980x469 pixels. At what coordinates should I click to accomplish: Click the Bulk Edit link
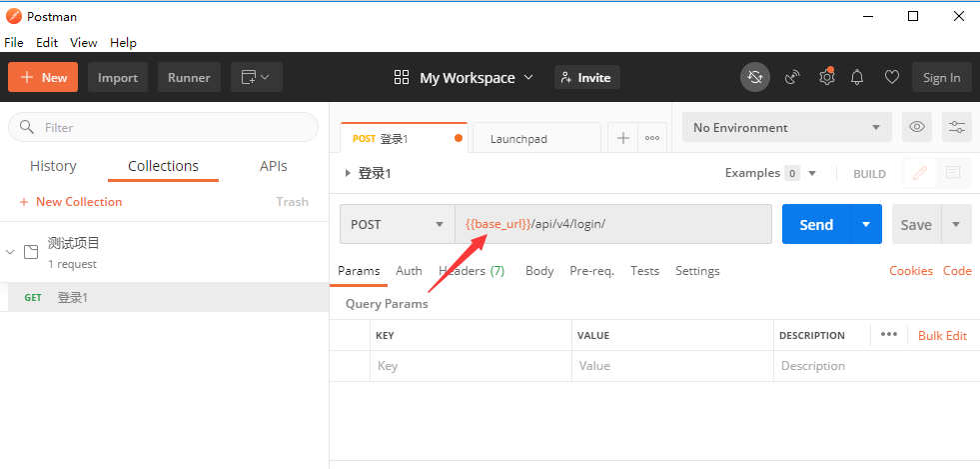point(942,335)
